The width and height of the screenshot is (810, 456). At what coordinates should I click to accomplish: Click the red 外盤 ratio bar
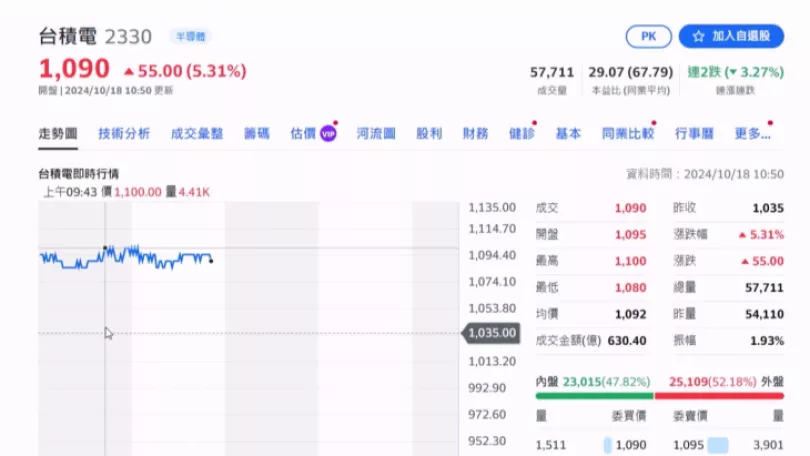click(x=719, y=396)
